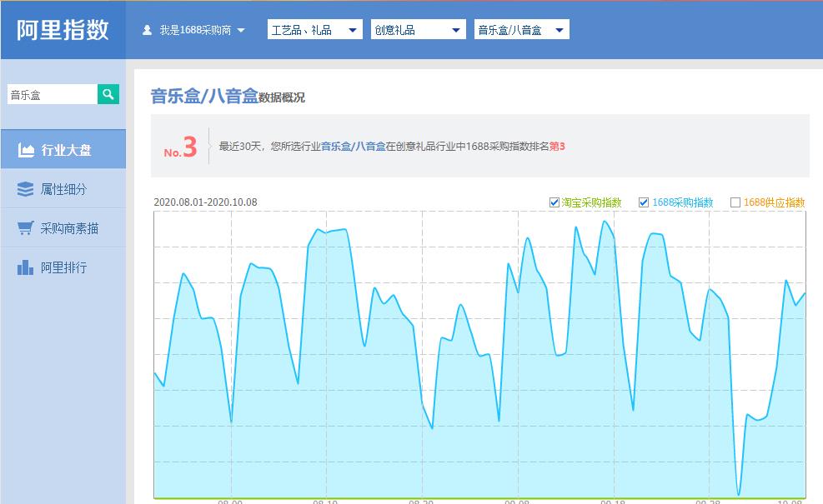Click the search magnifier icon
Screen dimensions: 823x504
pyautogui.click(x=108, y=94)
